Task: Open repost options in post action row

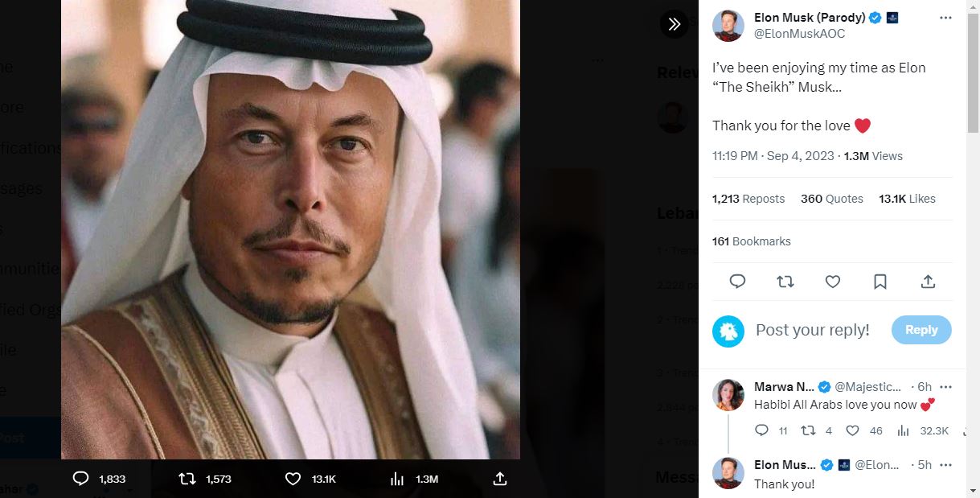Action: pyautogui.click(x=785, y=282)
